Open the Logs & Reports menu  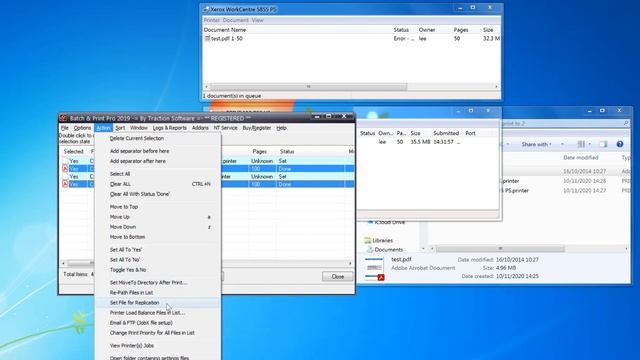170,128
